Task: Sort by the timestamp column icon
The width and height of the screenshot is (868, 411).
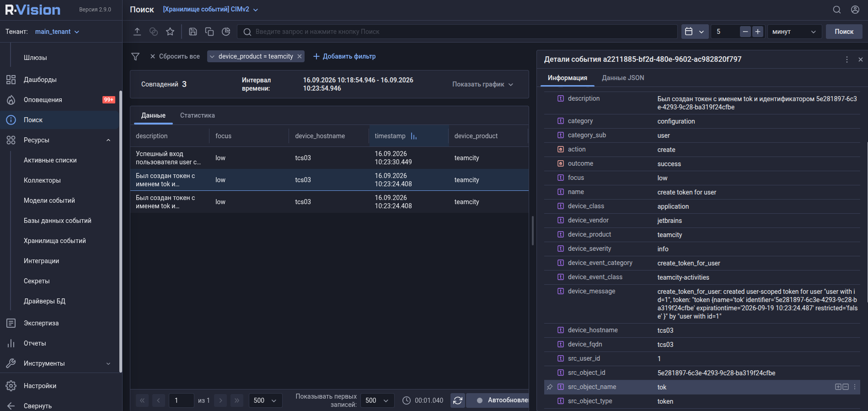Action: coord(414,136)
